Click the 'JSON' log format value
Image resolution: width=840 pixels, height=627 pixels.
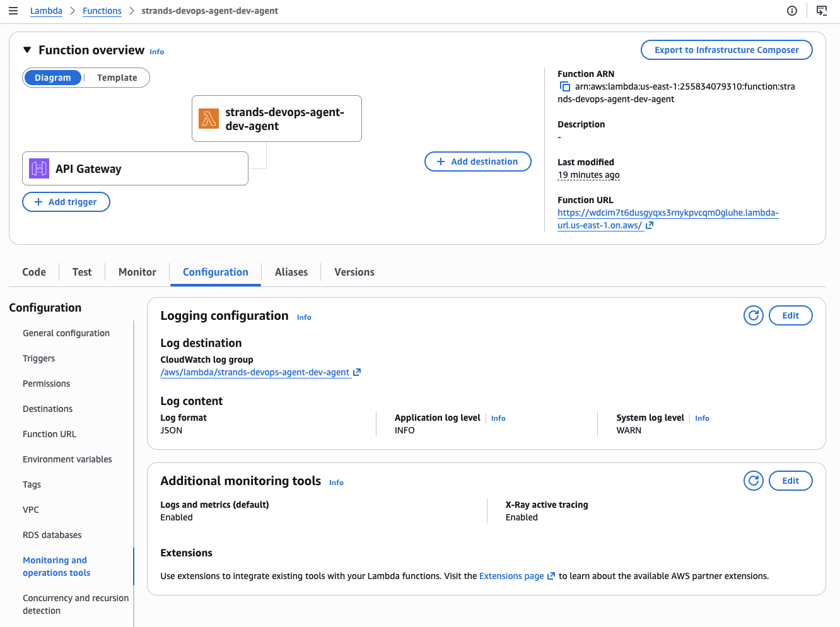tap(172, 430)
